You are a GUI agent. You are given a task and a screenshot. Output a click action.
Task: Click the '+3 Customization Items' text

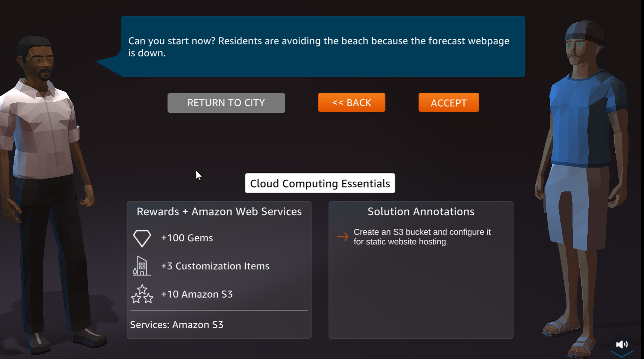click(x=215, y=266)
